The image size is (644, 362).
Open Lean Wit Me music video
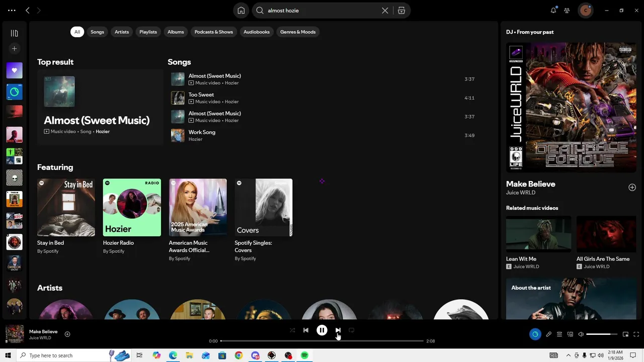(x=538, y=242)
